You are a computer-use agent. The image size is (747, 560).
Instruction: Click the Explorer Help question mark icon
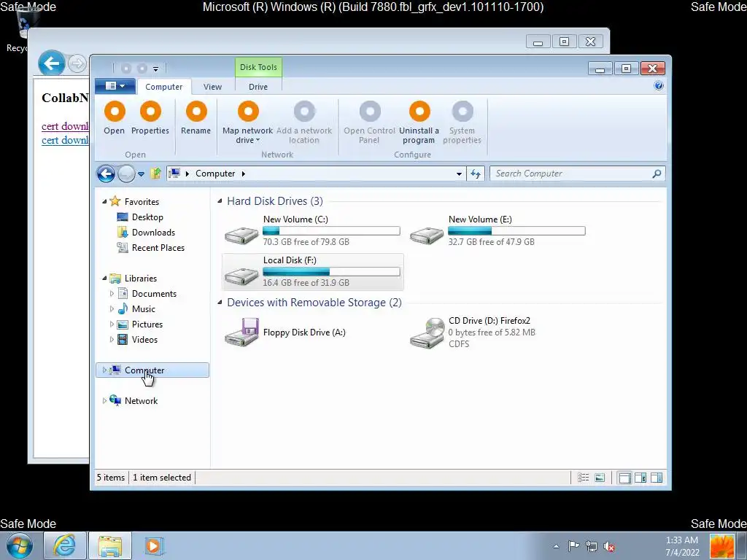click(x=659, y=86)
